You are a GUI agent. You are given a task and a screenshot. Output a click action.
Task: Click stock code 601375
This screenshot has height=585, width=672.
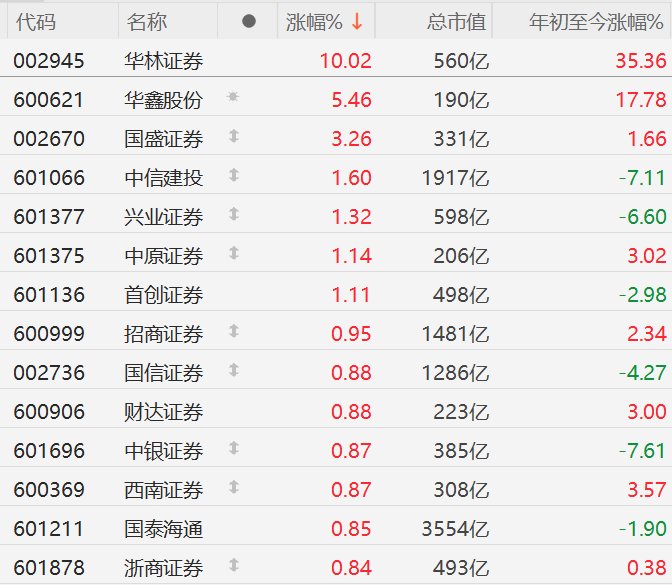click(49, 256)
